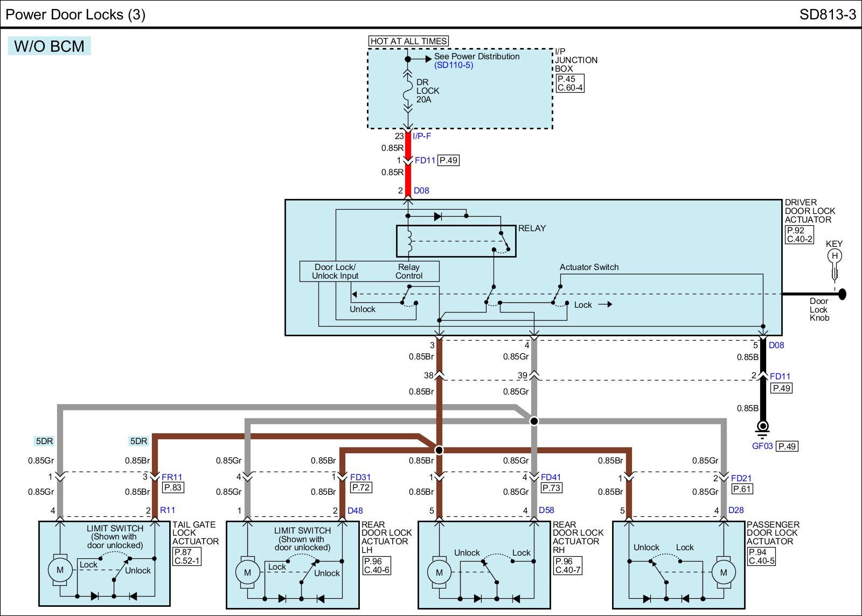The height and width of the screenshot is (616, 862).
Task: Click the GF03 ground symbol
Action: [x=762, y=427]
